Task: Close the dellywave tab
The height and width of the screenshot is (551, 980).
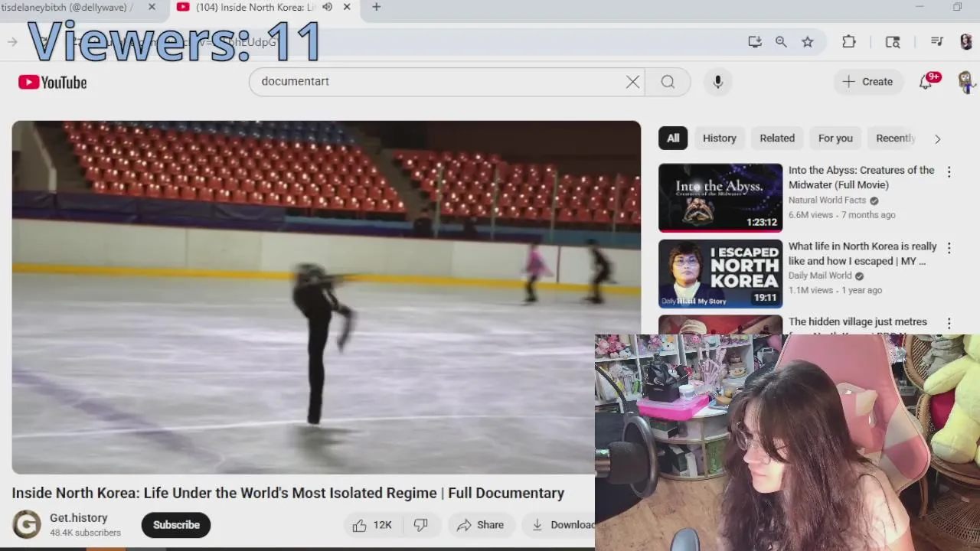Action: pyautogui.click(x=152, y=7)
